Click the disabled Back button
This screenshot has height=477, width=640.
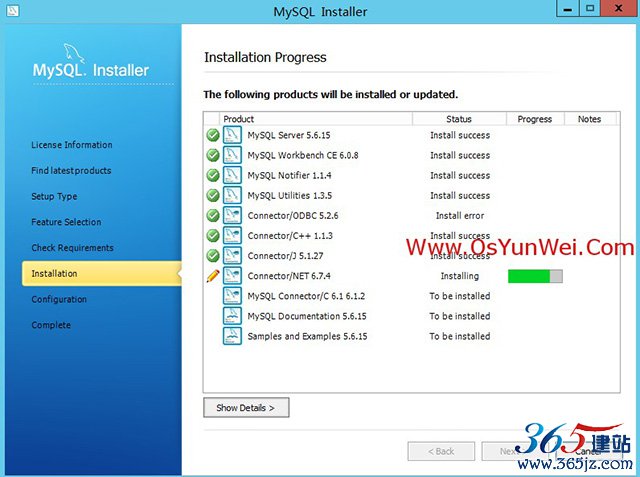[x=441, y=451]
